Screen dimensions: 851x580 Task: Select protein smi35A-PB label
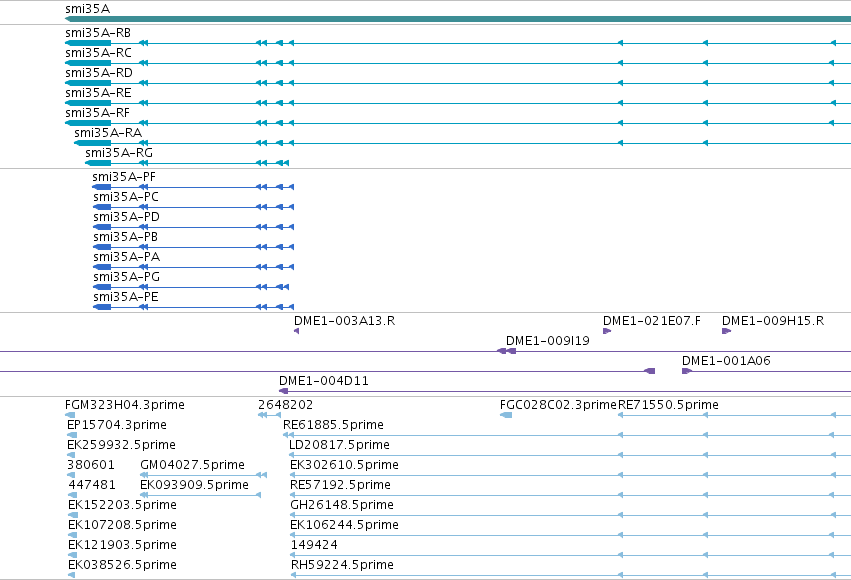(125, 237)
